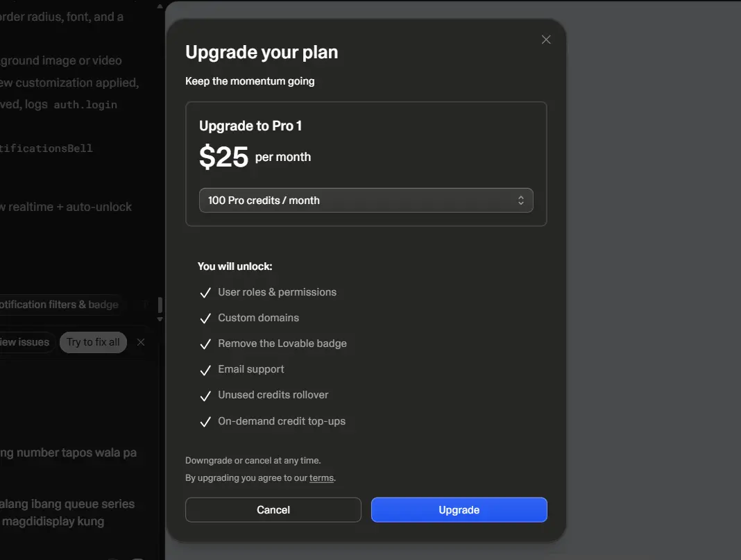Click the Cancel button
This screenshot has height=560, width=741.
tap(273, 510)
